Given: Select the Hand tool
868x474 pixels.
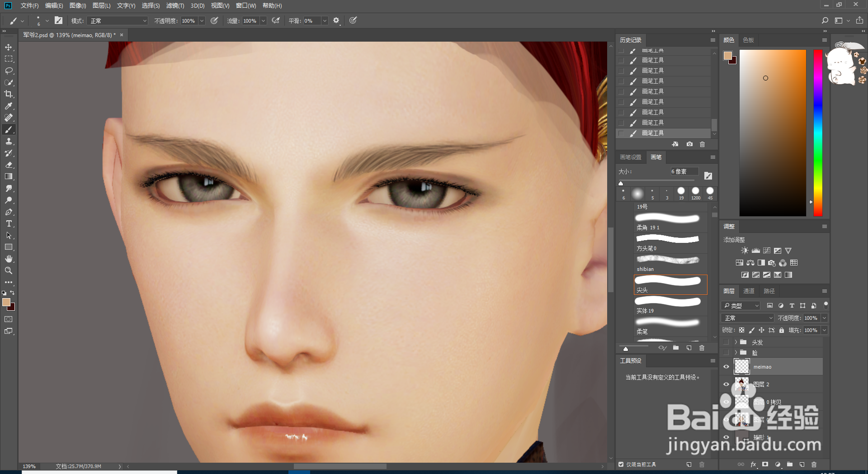Looking at the screenshot, I should pyautogui.click(x=9, y=259).
